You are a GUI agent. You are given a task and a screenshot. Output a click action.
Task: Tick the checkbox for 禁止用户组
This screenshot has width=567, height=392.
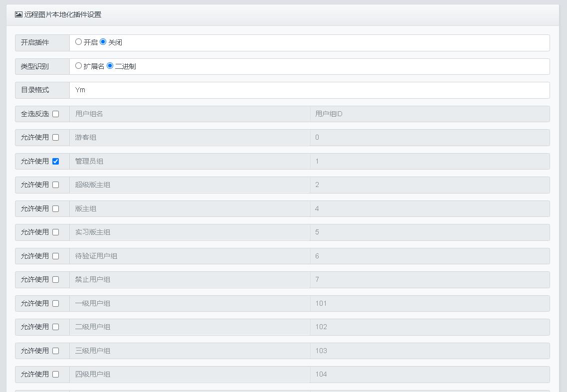(56, 280)
